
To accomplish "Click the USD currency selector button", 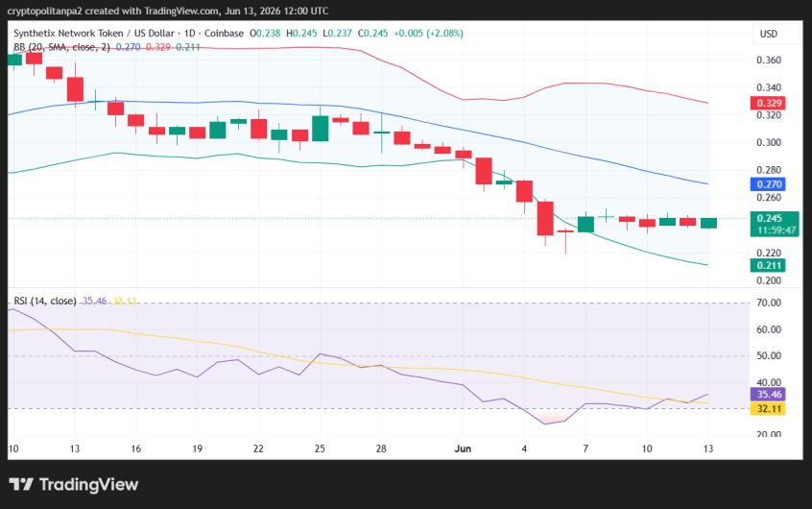I will click(x=769, y=34).
